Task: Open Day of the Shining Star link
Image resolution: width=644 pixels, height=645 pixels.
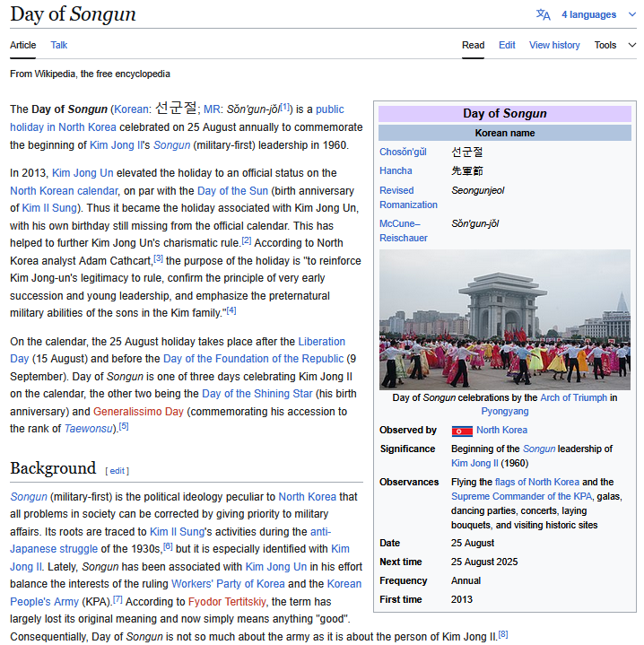Action: click(257, 394)
